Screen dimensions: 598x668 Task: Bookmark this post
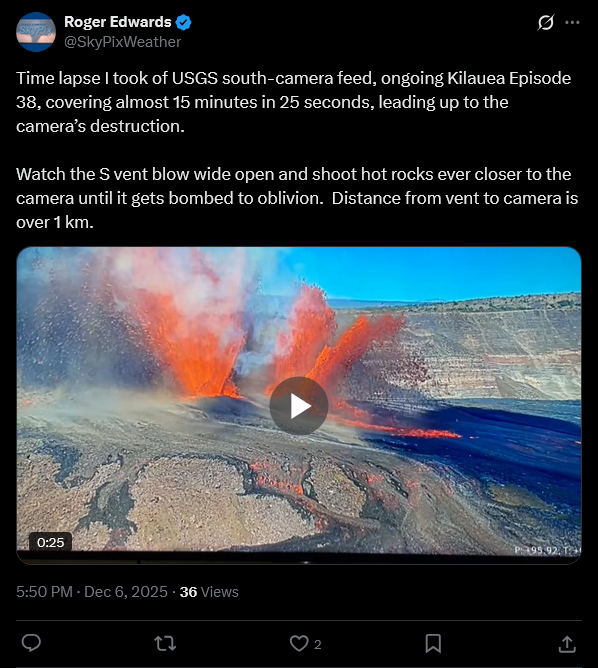coord(433,643)
